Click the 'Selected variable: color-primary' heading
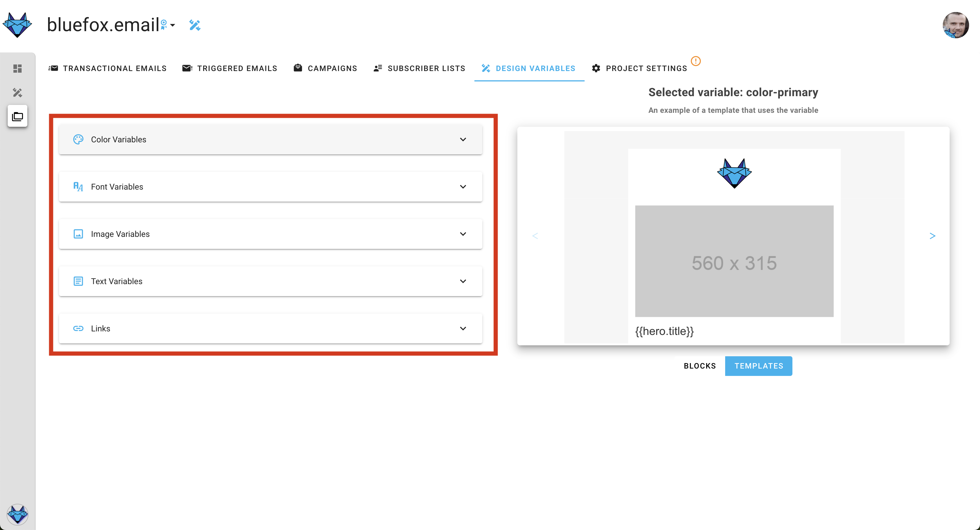 tap(733, 92)
